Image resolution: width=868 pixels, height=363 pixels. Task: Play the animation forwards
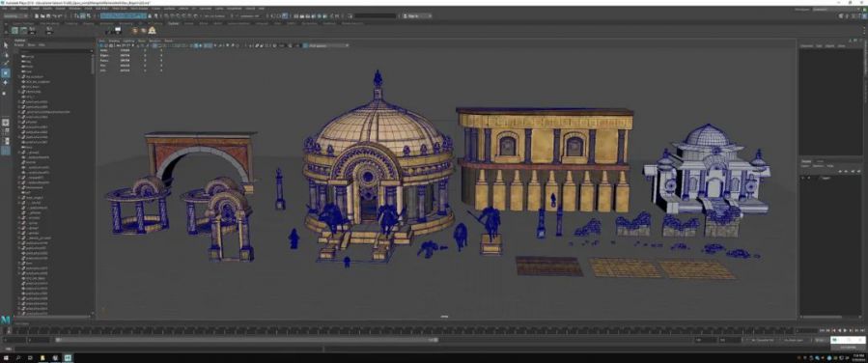845,330
